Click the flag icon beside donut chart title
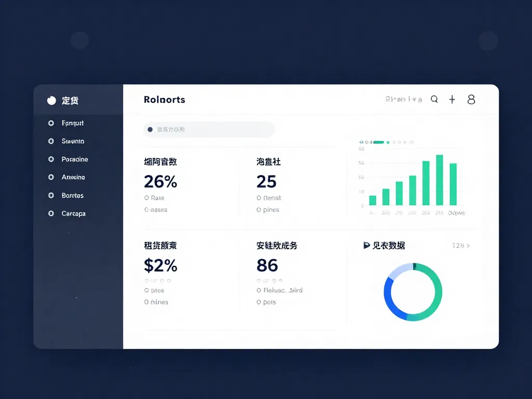532x399 pixels. click(x=367, y=246)
